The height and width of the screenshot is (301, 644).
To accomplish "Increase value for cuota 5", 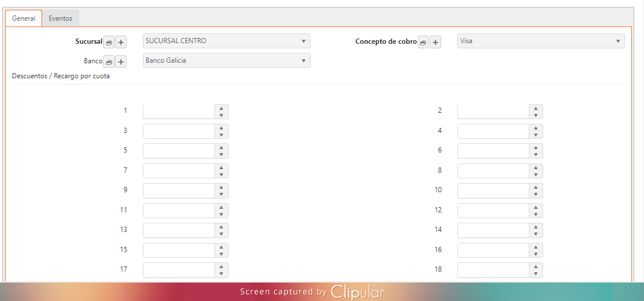I will pos(221,148).
